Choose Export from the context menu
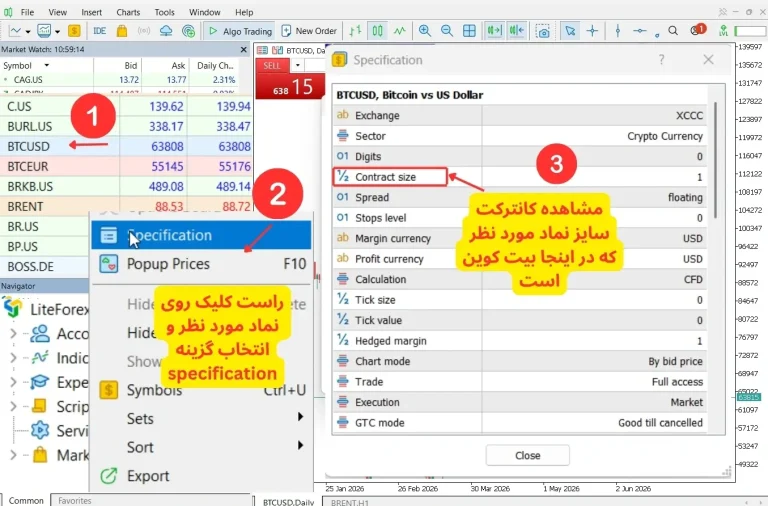This screenshot has width=768, height=506. pos(201,476)
